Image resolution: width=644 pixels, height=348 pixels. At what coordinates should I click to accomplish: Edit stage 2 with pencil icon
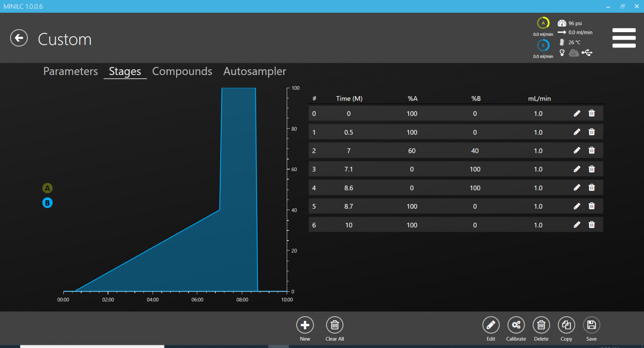pyautogui.click(x=577, y=150)
